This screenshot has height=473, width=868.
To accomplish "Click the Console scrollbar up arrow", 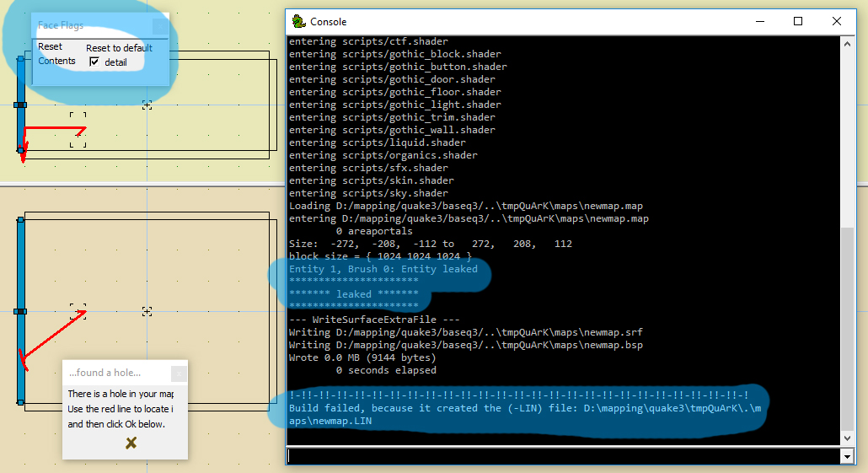I will click(x=847, y=44).
